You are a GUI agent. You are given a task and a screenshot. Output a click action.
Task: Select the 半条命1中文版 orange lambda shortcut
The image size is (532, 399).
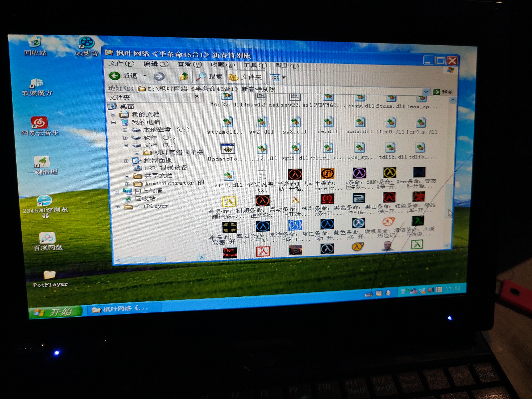click(295, 174)
